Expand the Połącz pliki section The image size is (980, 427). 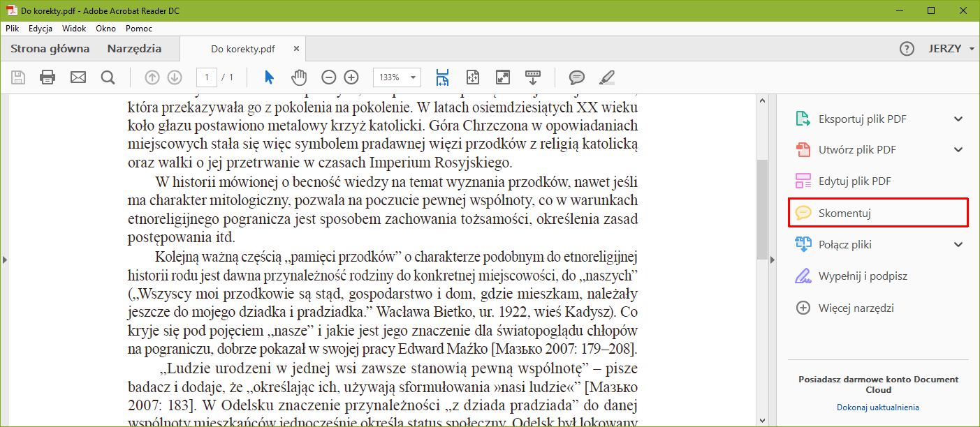(957, 244)
